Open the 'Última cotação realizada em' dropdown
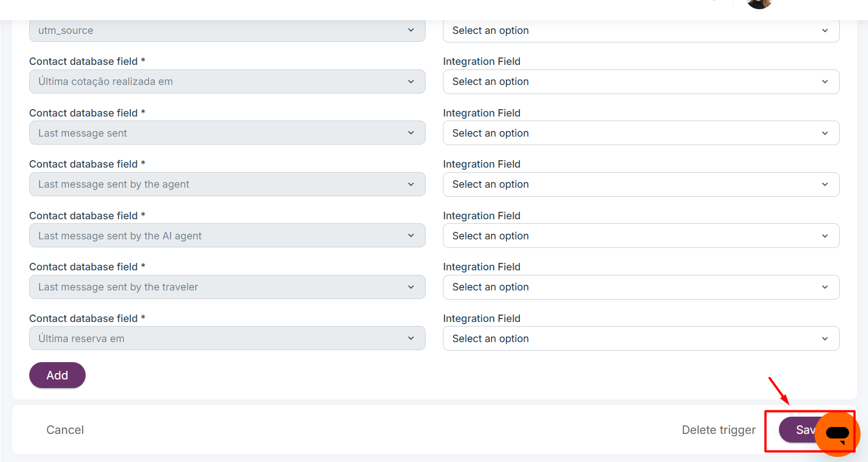Viewport: 868px width, 462px height. 227,81
